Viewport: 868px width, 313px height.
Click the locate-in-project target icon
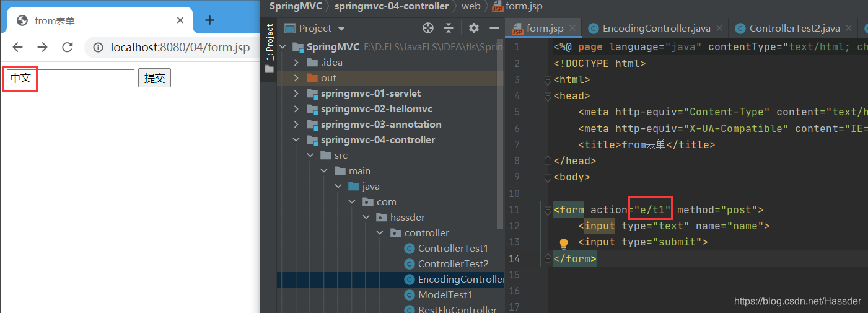pyautogui.click(x=427, y=28)
